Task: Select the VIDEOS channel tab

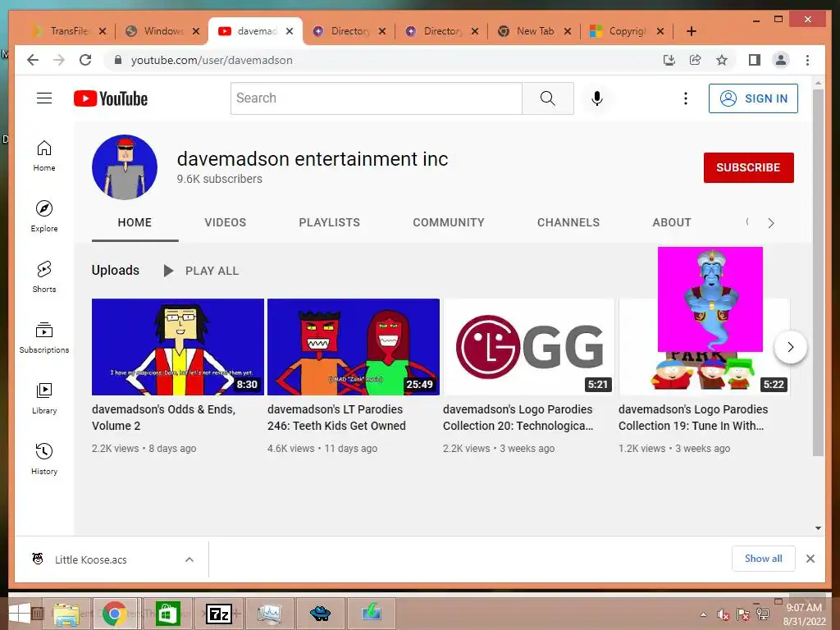Action: click(225, 222)
